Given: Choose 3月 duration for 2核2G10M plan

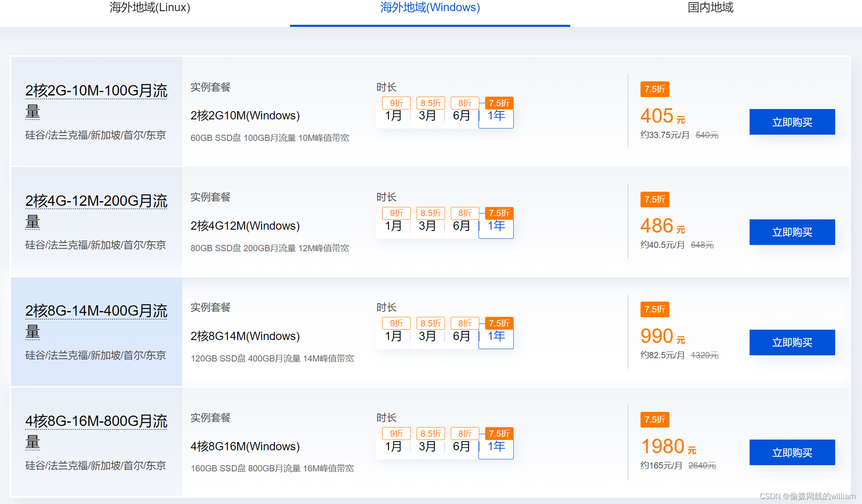Looking at the screenshot, I should pos(427,116).
